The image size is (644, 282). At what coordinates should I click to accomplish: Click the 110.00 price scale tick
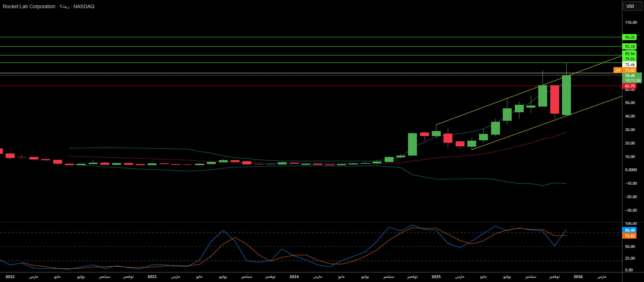pyautogui.click(x=631, y=22)
